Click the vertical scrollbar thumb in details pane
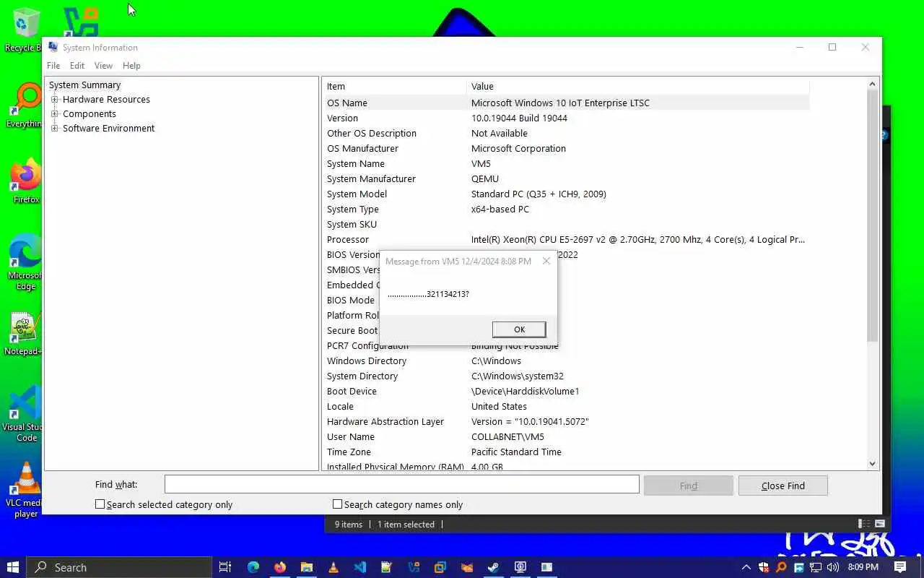924x578 pixels. click(x=872, y=216)
